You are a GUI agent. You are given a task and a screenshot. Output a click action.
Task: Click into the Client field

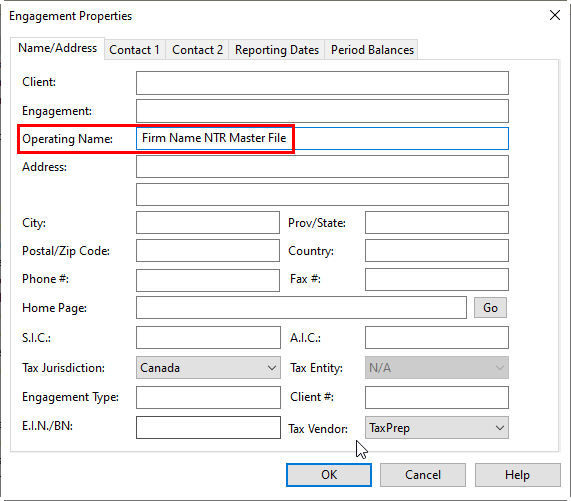322,83
